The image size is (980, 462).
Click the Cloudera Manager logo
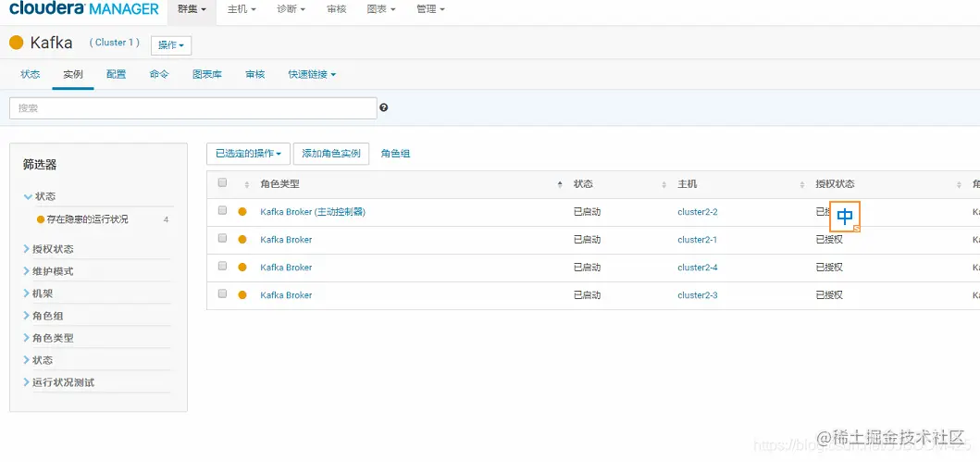point(84,9)
